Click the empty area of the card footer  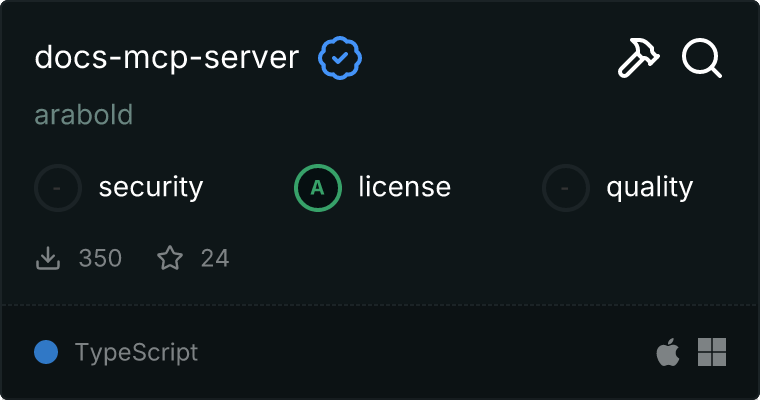(x=420, y=352)
